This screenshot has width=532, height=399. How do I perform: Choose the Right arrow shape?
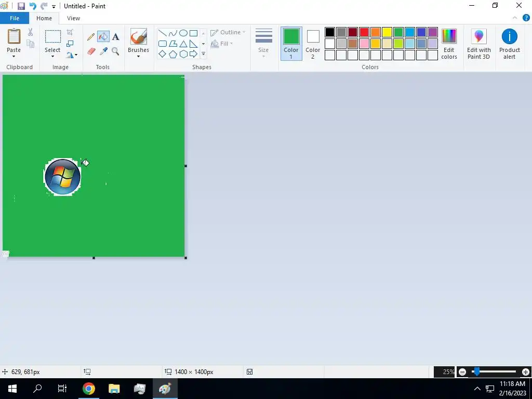(193, 54)
